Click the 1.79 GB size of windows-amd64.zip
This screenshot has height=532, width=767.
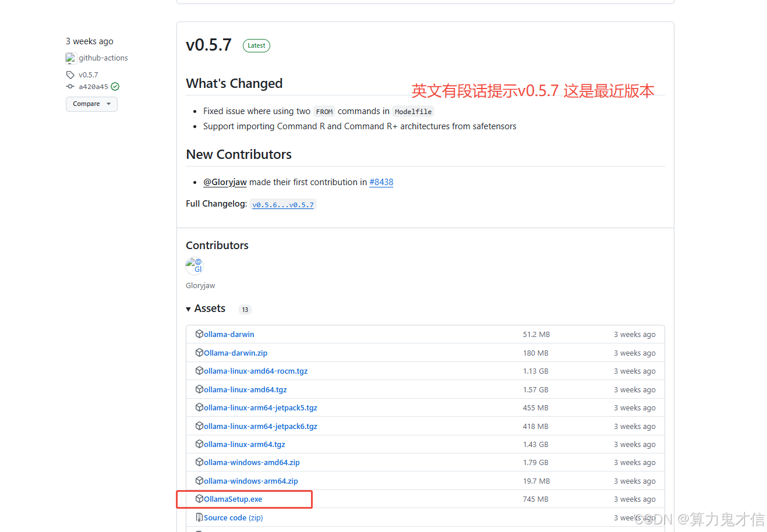[535, 462]
